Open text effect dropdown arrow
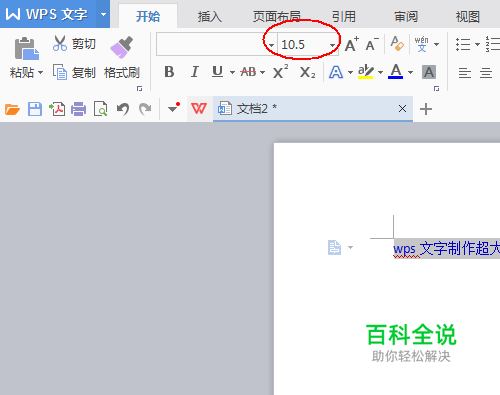Screen dimensions: 500x395 350,72
